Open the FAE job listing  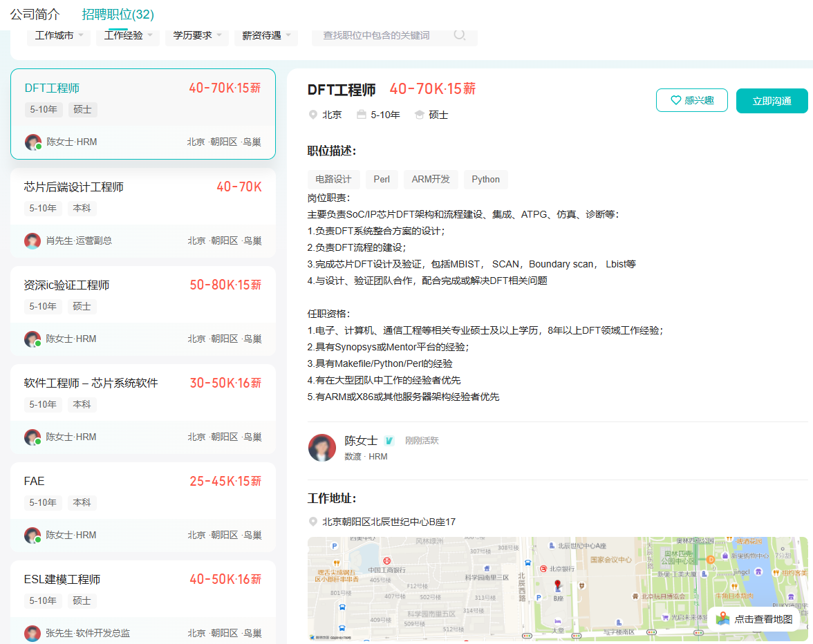tap(142, 506)
